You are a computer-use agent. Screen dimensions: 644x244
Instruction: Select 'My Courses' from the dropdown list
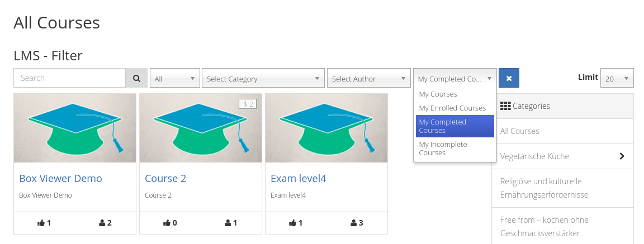click(438, 94)
